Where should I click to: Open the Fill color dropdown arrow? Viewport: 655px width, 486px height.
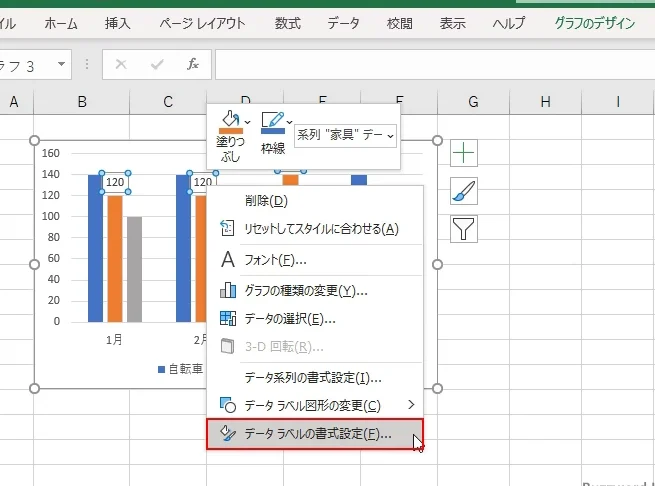pyautogui.click(x=248, y=122)
